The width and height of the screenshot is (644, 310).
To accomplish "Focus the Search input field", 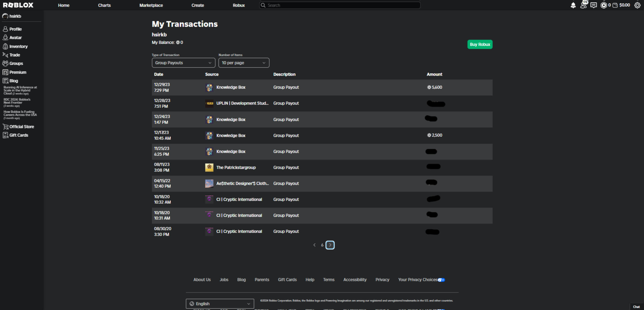I will [x=340, y=5].
